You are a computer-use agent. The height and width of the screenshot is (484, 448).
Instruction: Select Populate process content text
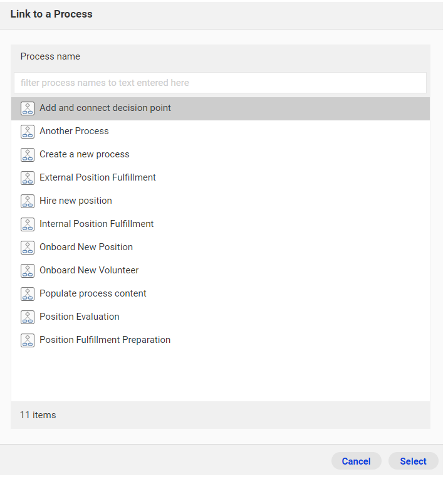(x=94, y=295)
